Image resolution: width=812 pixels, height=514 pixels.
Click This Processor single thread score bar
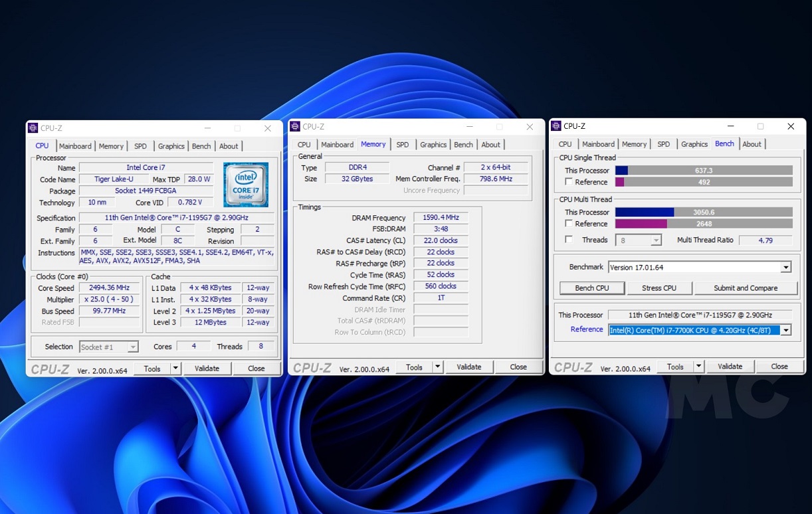(x=704, y=171)
